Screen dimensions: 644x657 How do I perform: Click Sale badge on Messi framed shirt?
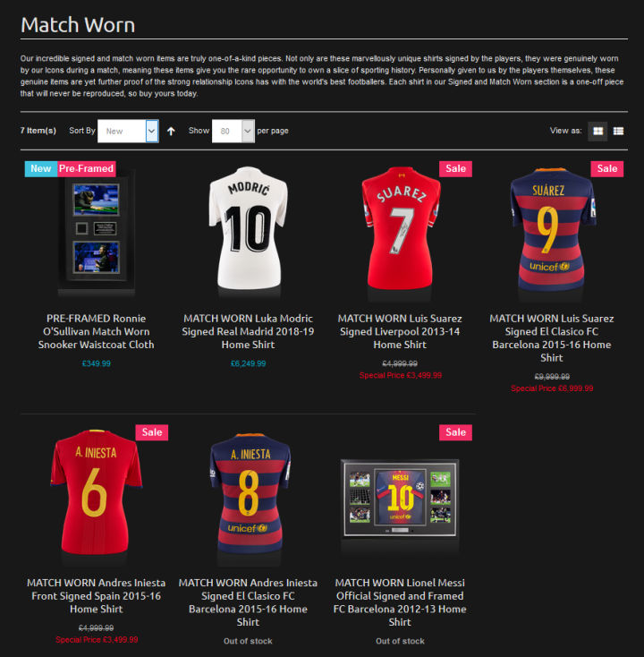coord(455,432)
